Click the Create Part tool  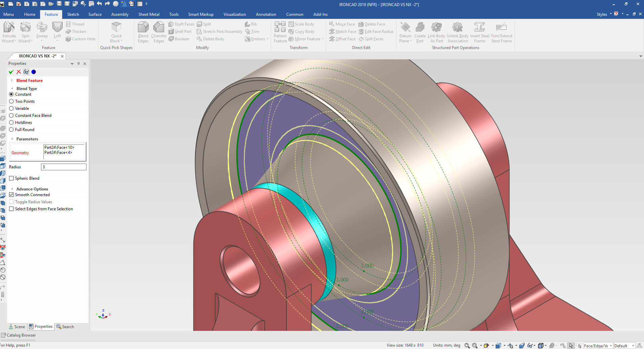click(420, 32)
